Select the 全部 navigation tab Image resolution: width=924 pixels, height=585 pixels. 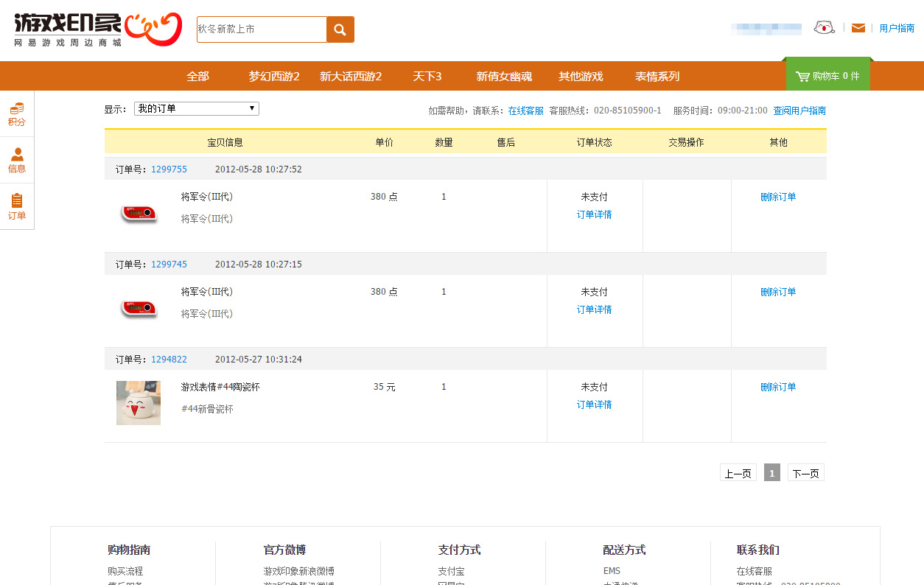pos(197,76)
